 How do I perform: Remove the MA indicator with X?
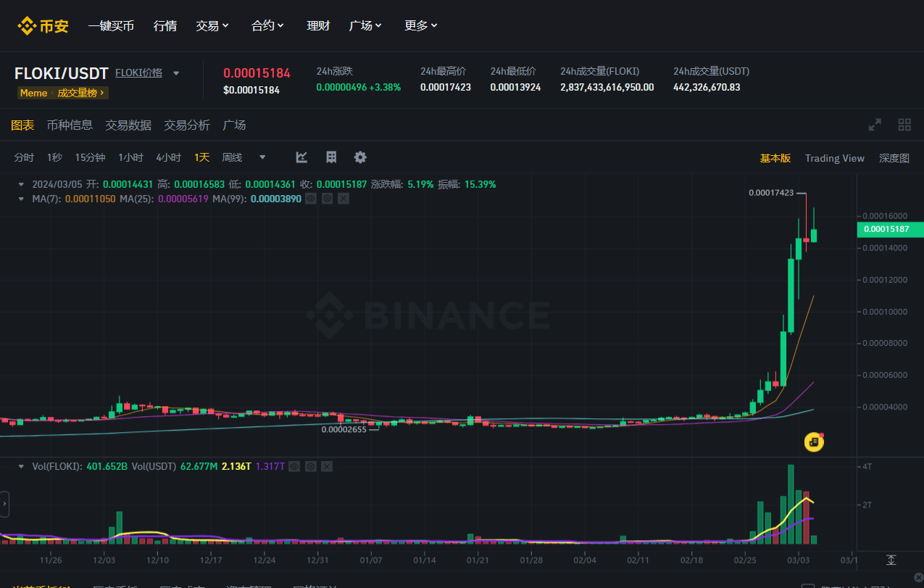pyautogui.click(x=344, y=199)
